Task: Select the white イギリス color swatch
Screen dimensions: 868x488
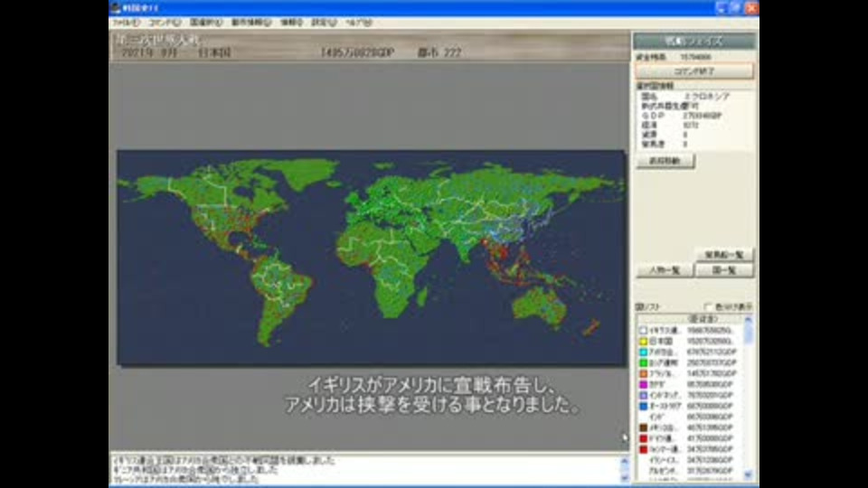Action: [643, 331]
